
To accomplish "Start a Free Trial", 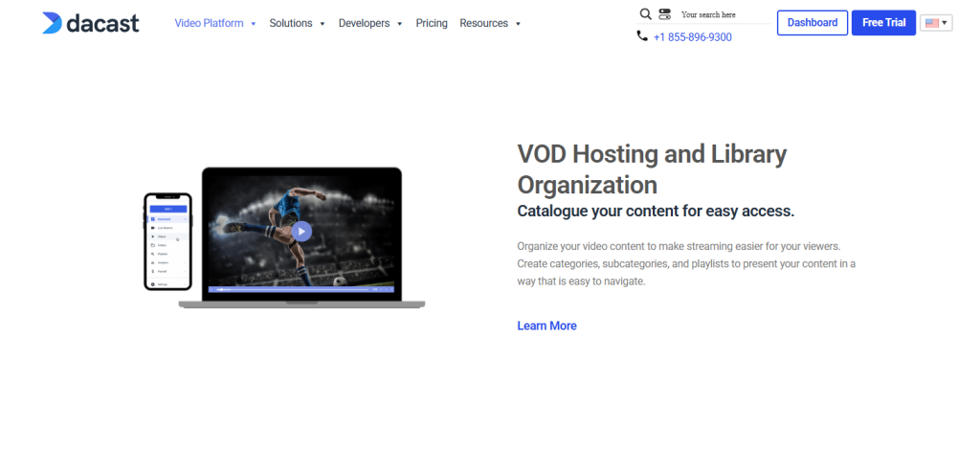I will [x=883, y=23].
